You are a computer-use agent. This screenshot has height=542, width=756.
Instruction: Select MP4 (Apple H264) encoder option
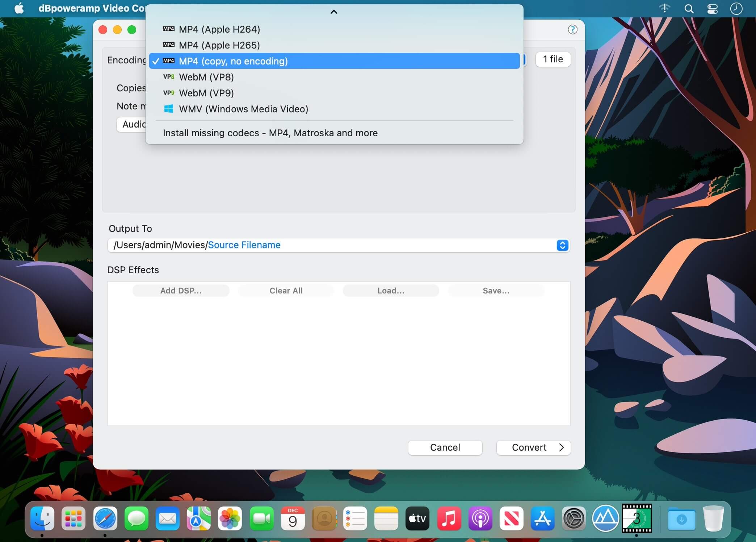(219, 29)
